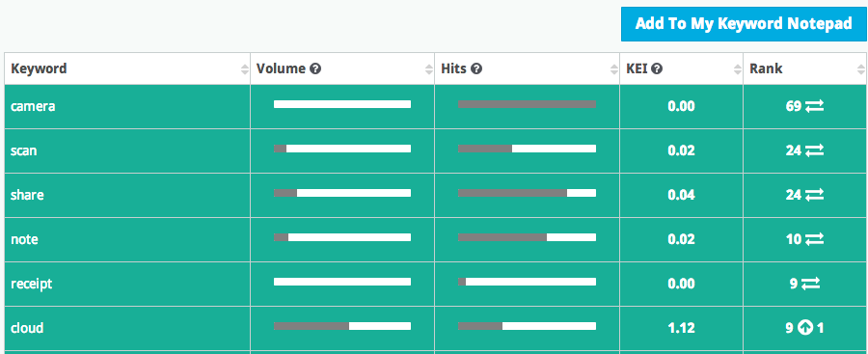Click rank number 9 for cloud
The height and width of the screenshot is (354, 868).
coord(789,328)
